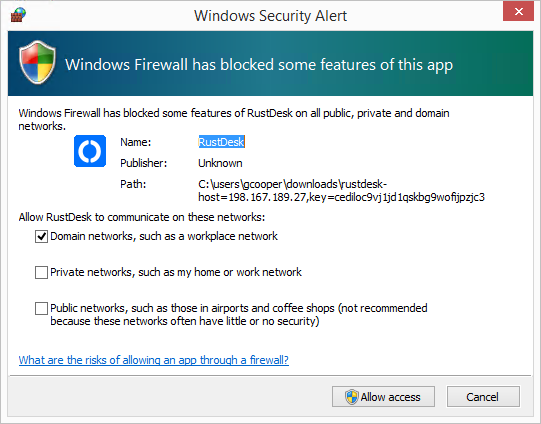Click the 'Domain networks' label text

164,236
